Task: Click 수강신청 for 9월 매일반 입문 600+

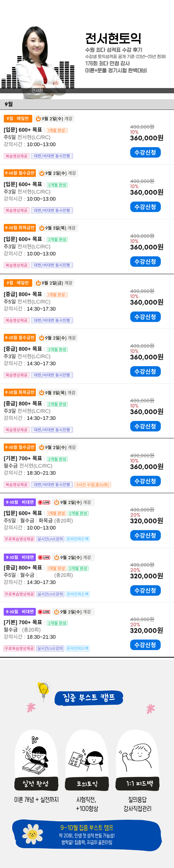Action: (x=145, y=152)
